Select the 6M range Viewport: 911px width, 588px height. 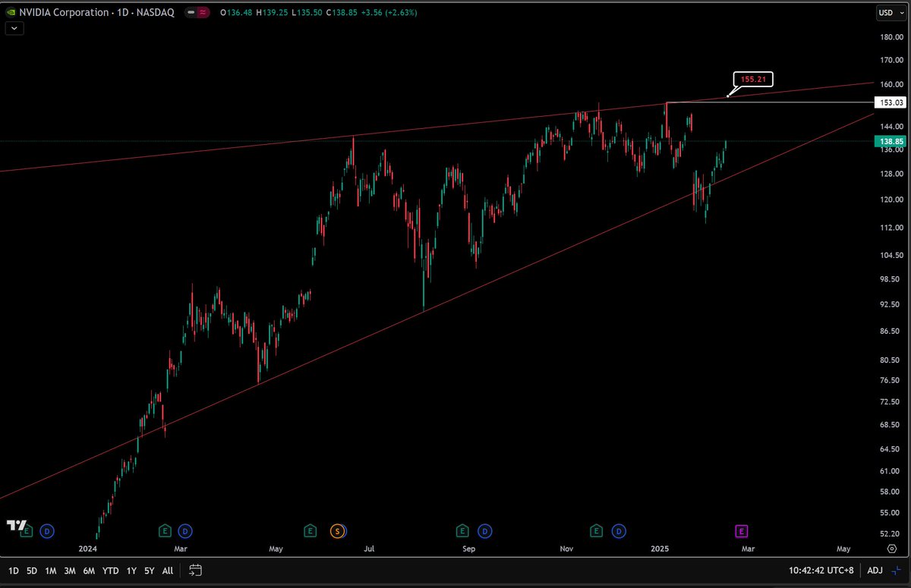pyautogui.click(x=89, y=571)
